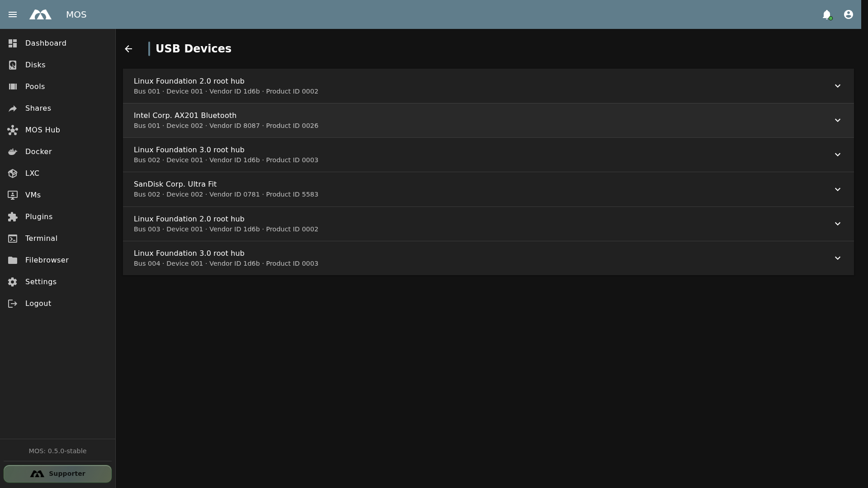Expand Bus 003 Linux Foundation 2.0 root hub
This screenshot has height=488, width=868.
click(x=488, y=224)
